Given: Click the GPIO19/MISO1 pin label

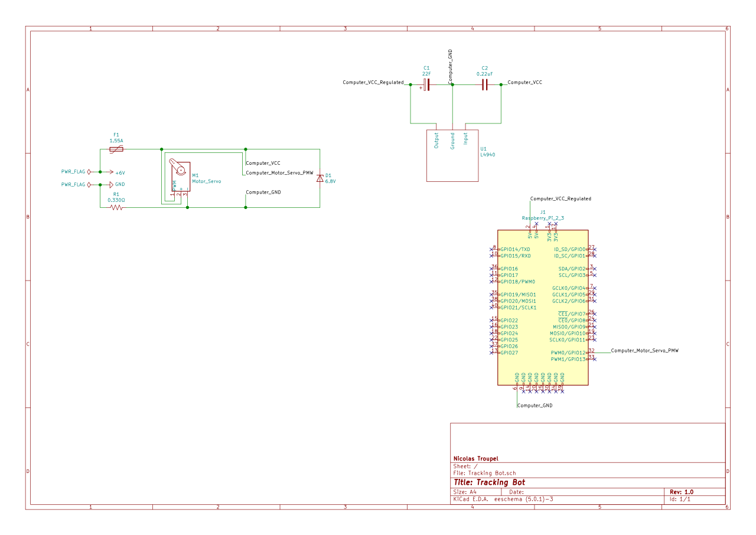Looking at the screenshot, I should coord(519,295).
